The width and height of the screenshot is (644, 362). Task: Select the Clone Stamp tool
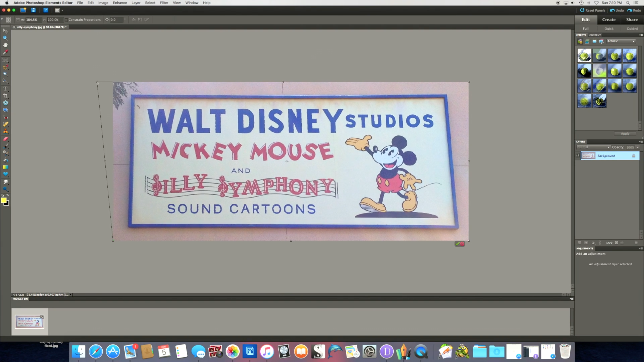[5, 131]
